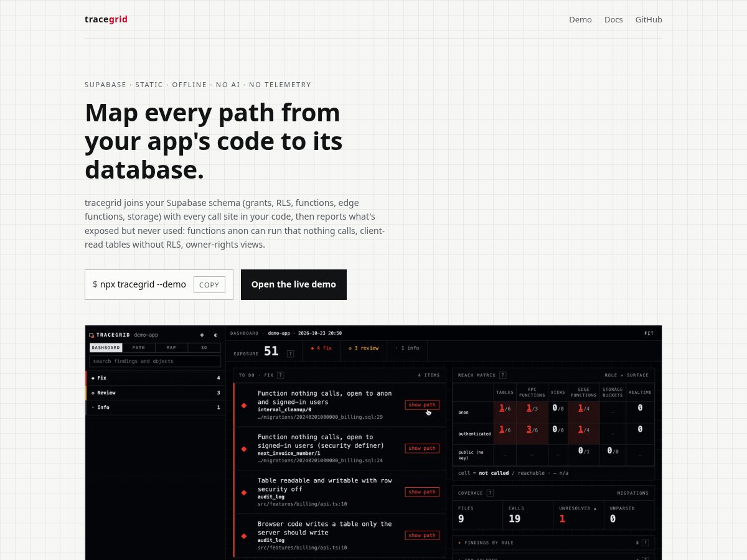Select the Info row in the sidebar
Screen dimensions: 747x560
pyautogui.click(x=155, y=408)
